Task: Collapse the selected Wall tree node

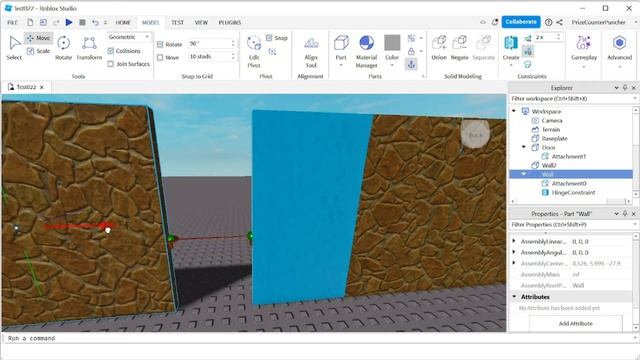Action: coord(524,174)
